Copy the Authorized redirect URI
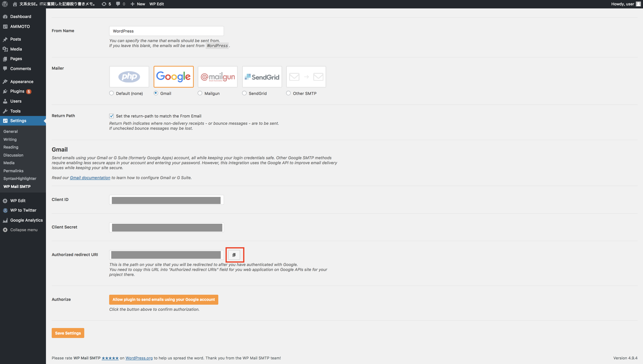 click(x=234, y=255)
